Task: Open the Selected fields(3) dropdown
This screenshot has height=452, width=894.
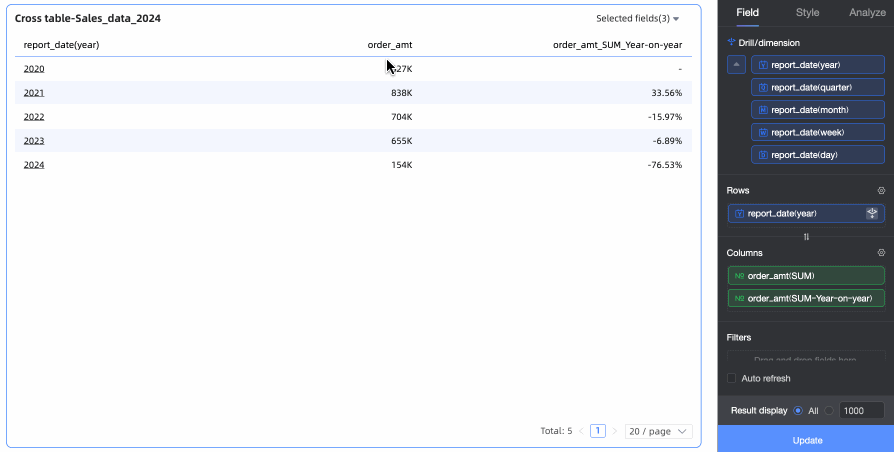Action: click(x=637, y=18)
